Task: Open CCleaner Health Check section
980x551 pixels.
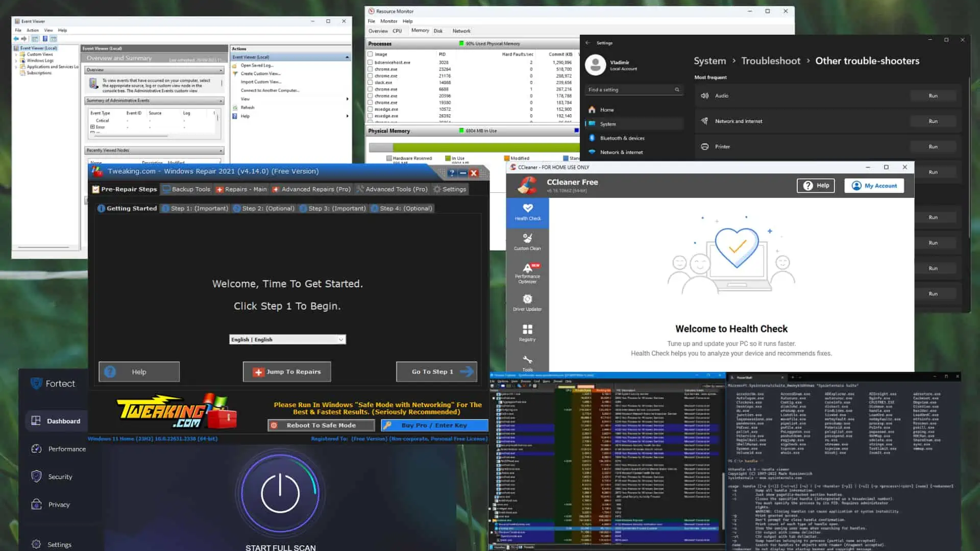Action: [527, 212]
